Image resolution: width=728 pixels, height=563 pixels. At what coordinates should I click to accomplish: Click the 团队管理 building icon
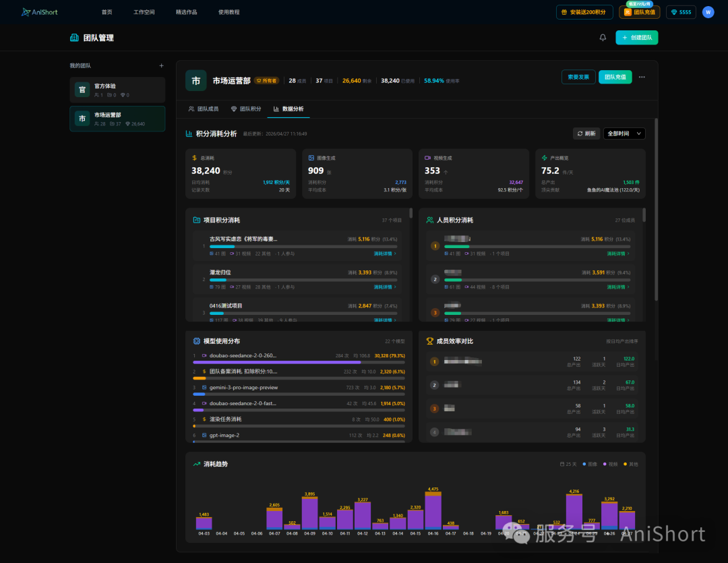pos(74,38)
